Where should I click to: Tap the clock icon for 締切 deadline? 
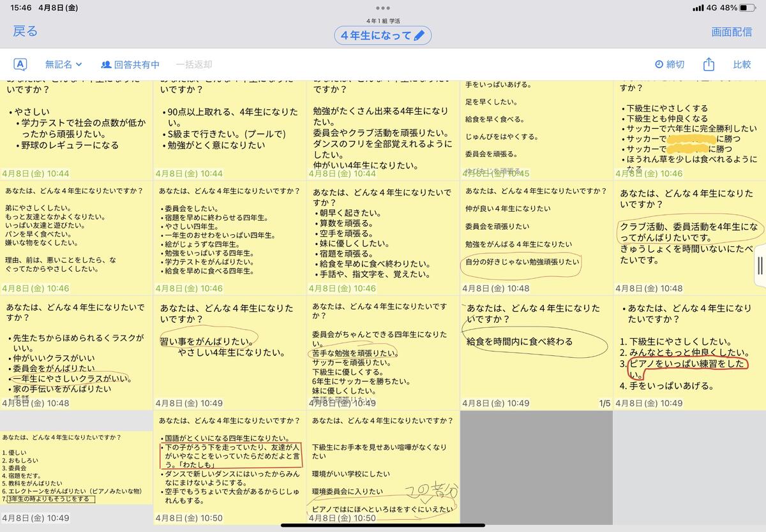click(x=659, y=64)
